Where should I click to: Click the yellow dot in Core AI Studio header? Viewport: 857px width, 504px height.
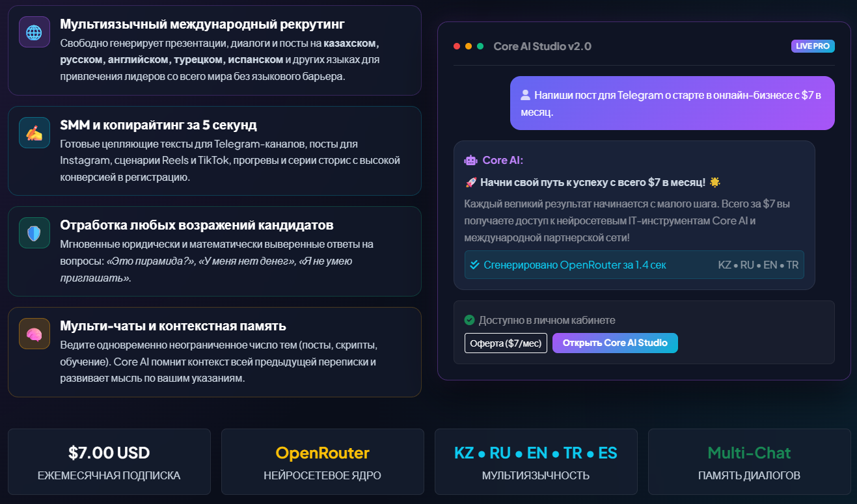click(469, 46)
